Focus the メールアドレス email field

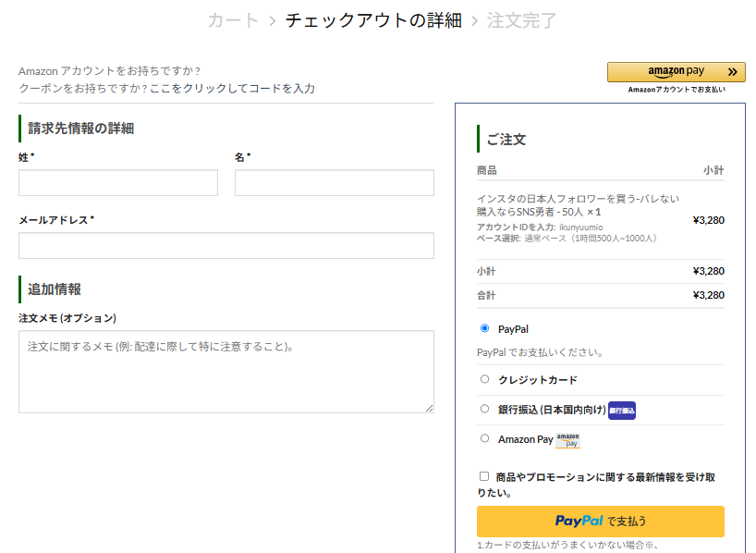pos(226,246)
